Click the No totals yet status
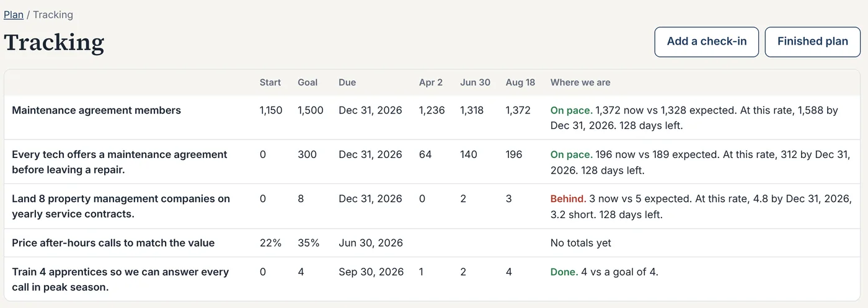 [x=581, y=243]
